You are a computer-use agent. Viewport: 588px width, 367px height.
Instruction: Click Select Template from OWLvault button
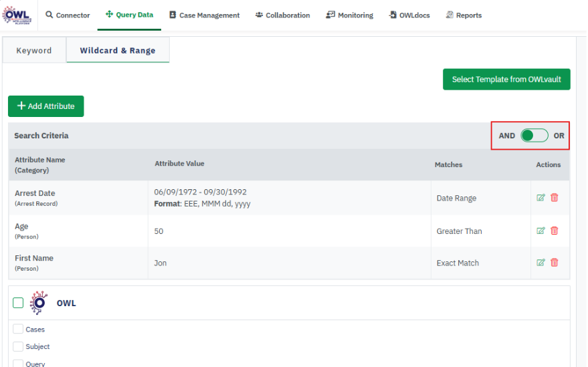[x=506, y=79]
